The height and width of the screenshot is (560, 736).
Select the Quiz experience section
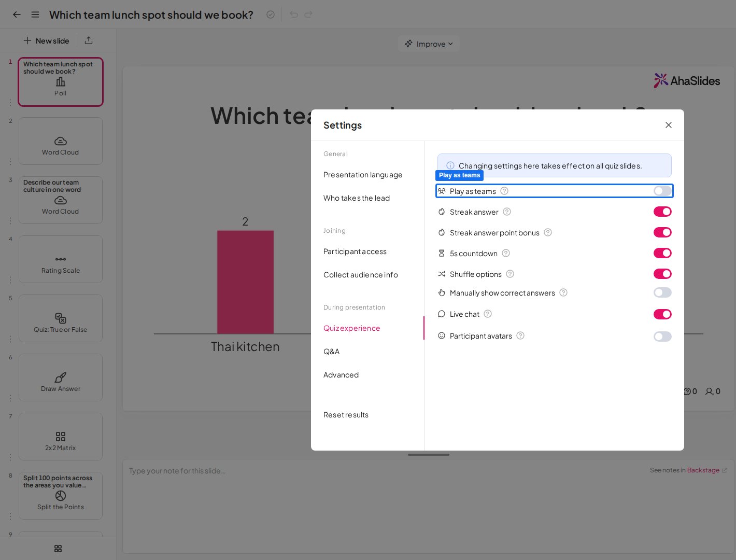point(352,328)
